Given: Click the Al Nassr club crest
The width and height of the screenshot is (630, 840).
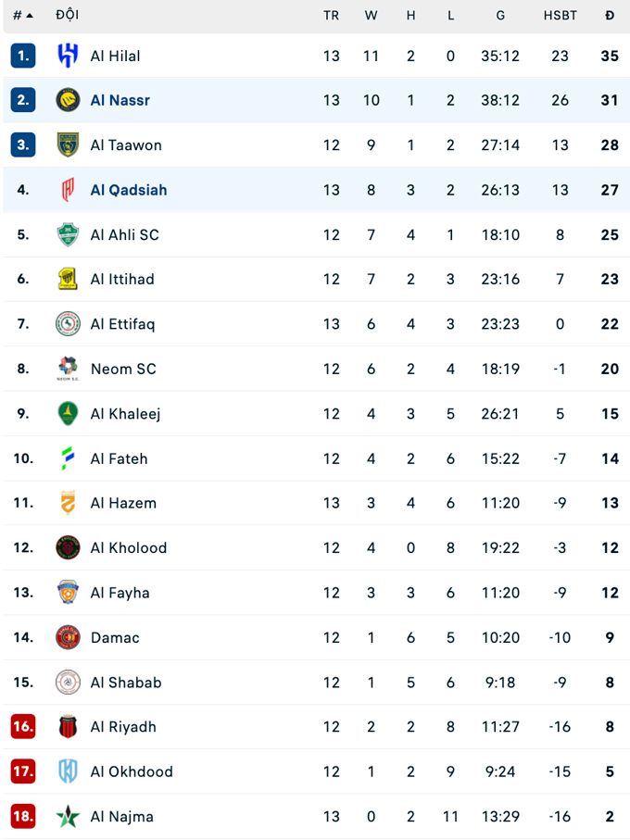Looking at the screenshot, I should [x=68, y=100].
